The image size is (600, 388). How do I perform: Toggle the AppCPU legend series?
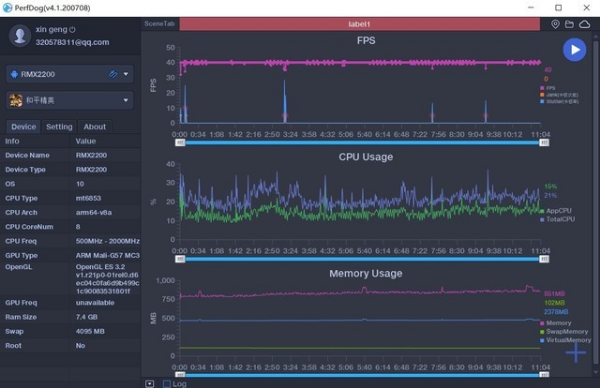pos(556,211)
